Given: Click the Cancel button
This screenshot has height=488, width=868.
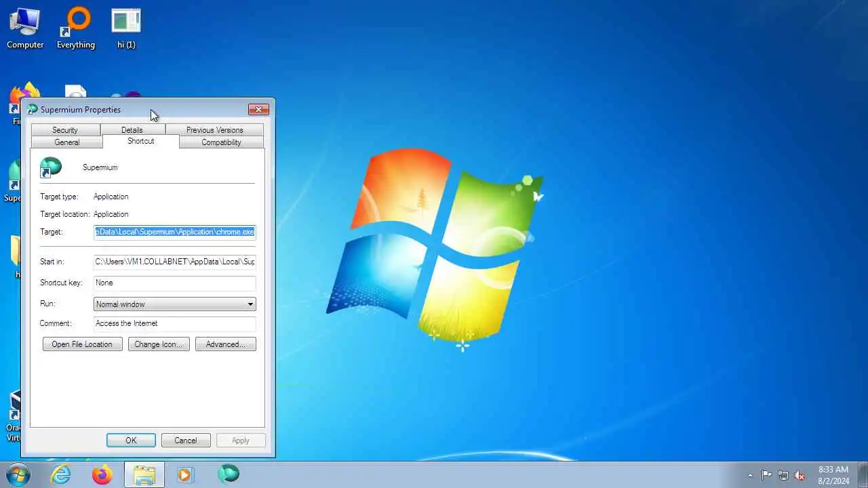Looking at the screenshot, I should [185, 441].
